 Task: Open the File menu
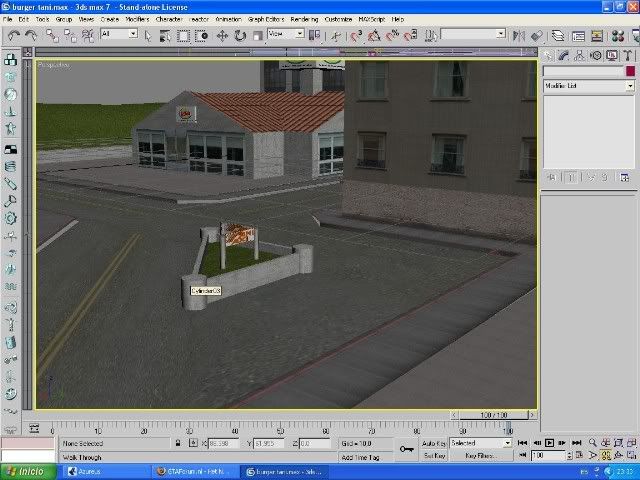(x=7, y=19)
